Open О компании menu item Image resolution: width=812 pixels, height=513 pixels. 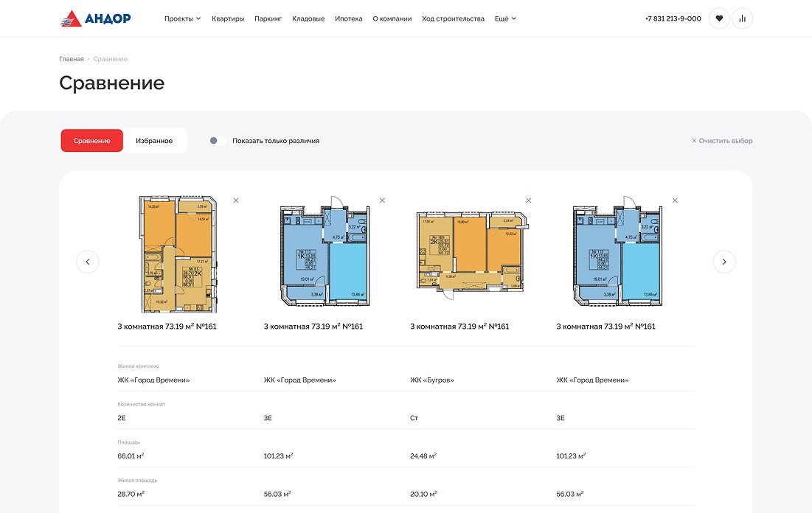tap(392, 18)
